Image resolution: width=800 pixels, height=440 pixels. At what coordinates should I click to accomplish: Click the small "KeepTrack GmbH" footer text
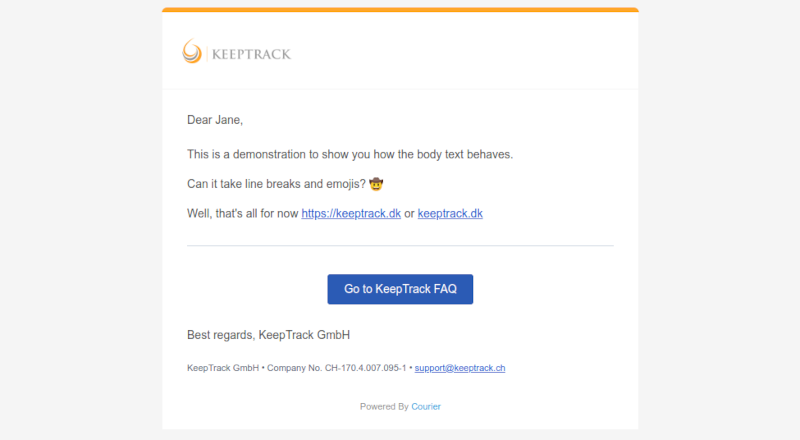point(223,368)
